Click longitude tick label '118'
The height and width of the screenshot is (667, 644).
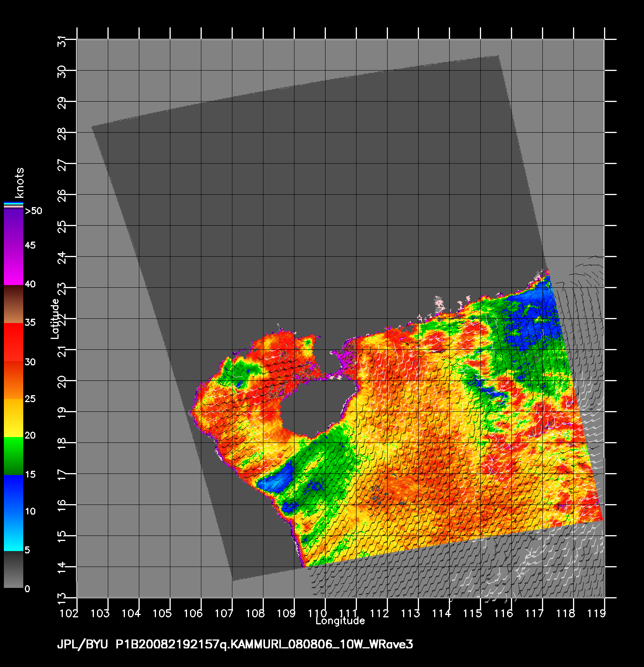click(566, 613)
